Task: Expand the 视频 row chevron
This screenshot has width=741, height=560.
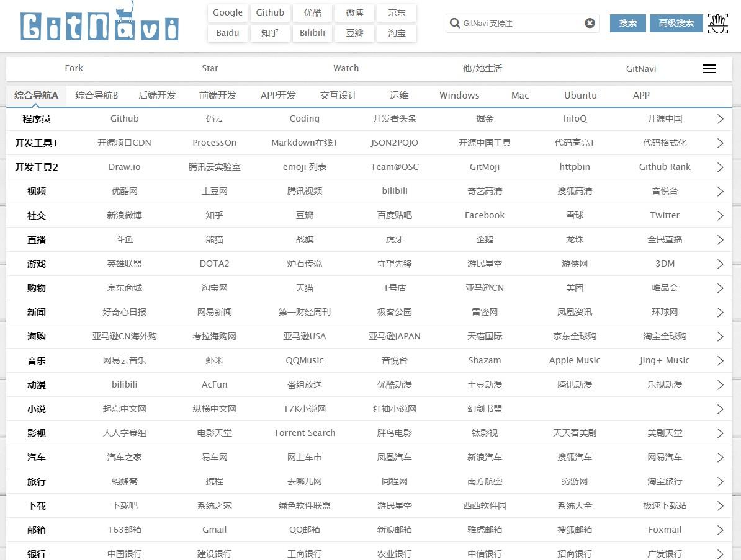Action: coord(720,192)
